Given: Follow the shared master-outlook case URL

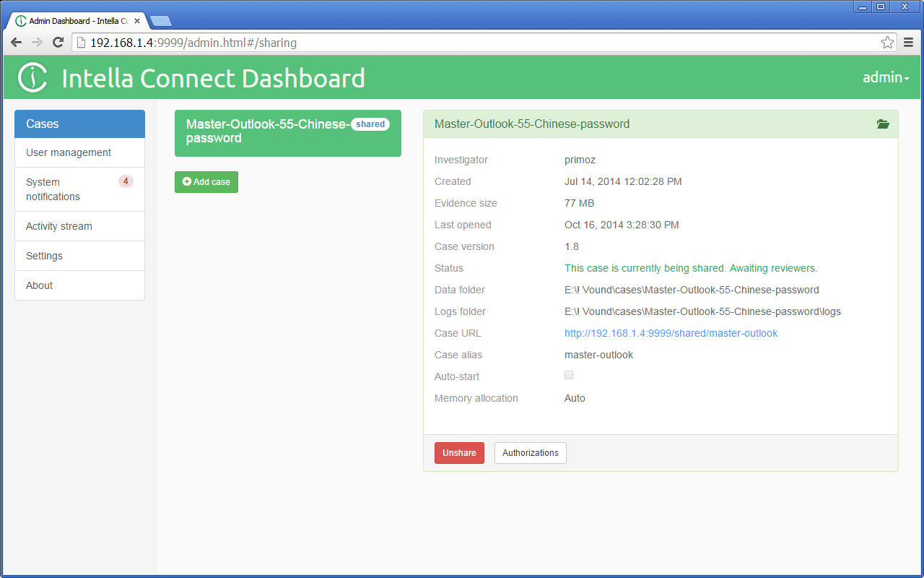Looking at the screenshot, I should [671, 333].
